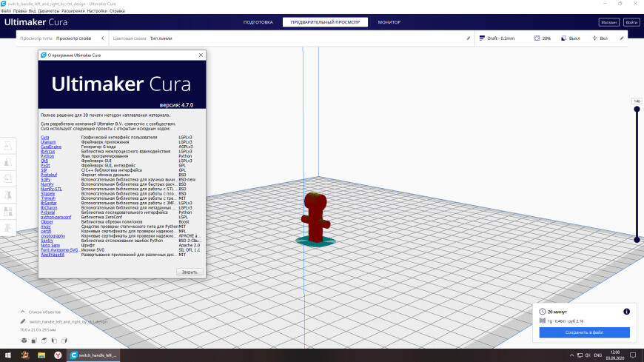
Task: Select the 3D view camera icon
Action: (x=24, y=341)
